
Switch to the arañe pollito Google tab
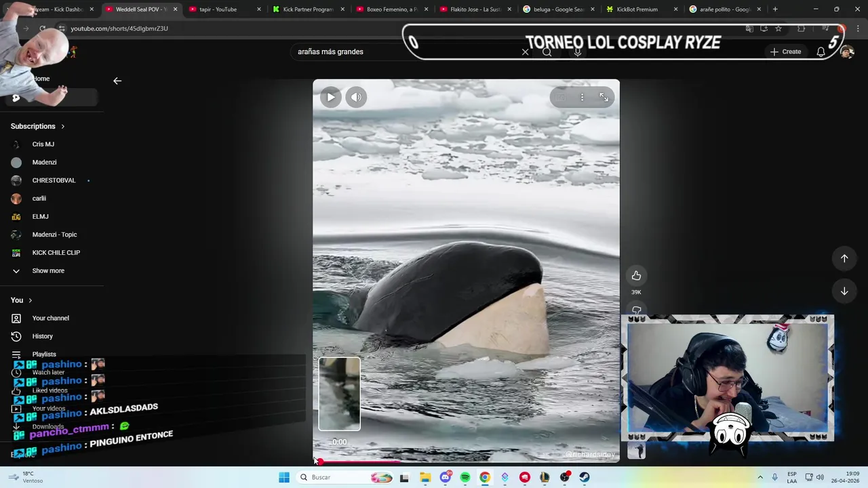click(x=724, y=9)
